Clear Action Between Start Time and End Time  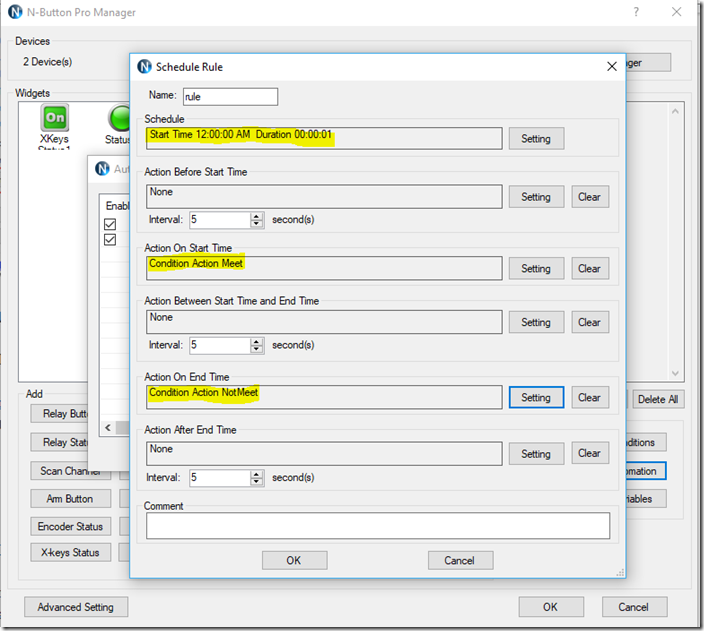590,322
